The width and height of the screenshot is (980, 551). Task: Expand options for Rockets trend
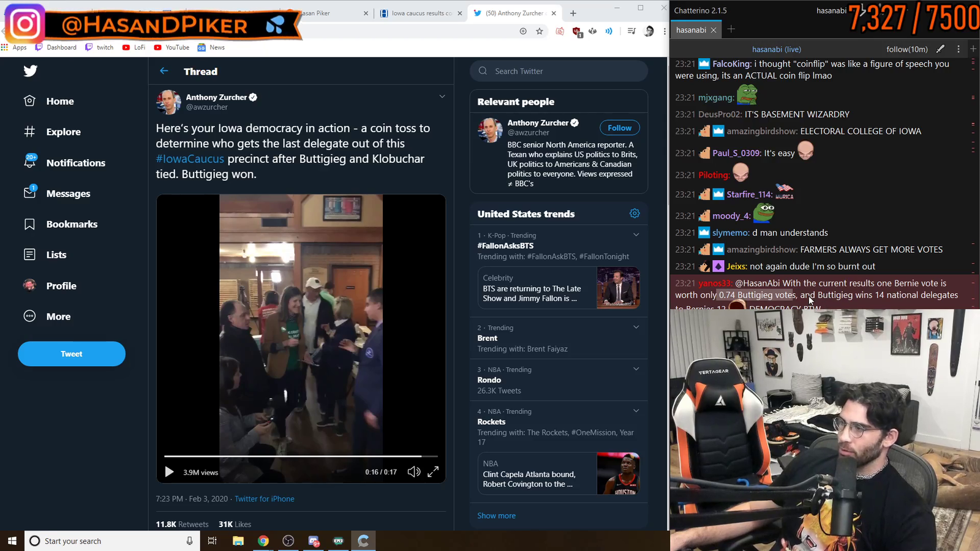coord(636,411)
